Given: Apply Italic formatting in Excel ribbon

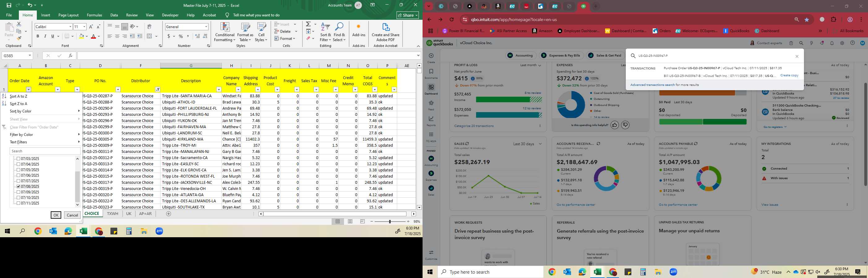Looking at the screenshot, I should (45, 36).
